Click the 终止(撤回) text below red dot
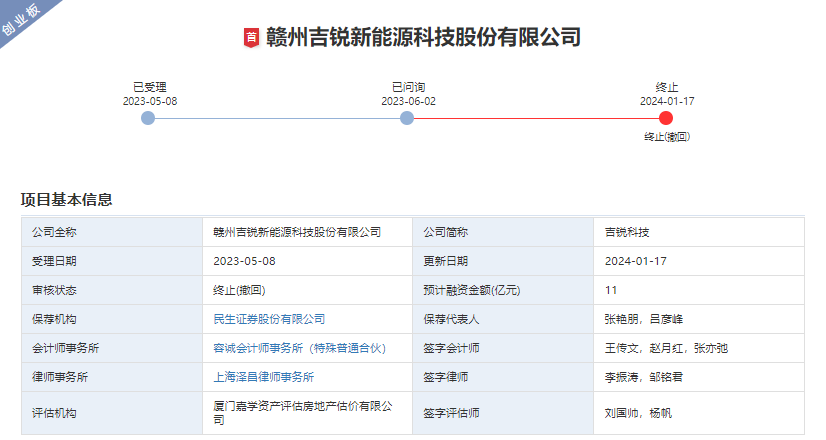 pyautogui.click(x=667, y=136)
